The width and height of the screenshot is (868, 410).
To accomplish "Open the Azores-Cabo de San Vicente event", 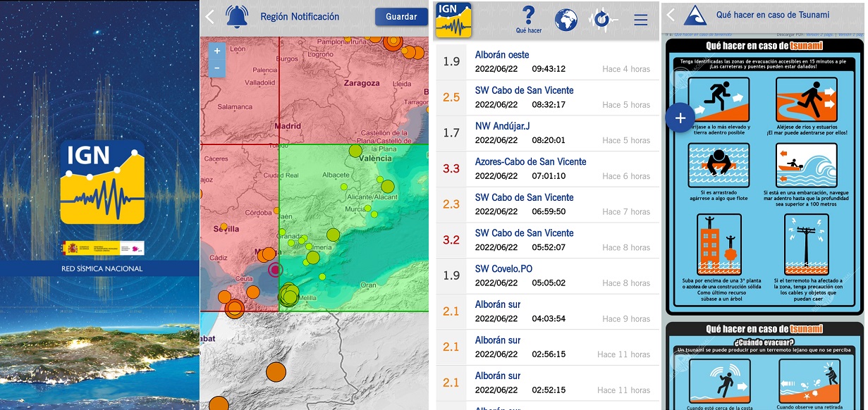I will click(x=548, y=169).
